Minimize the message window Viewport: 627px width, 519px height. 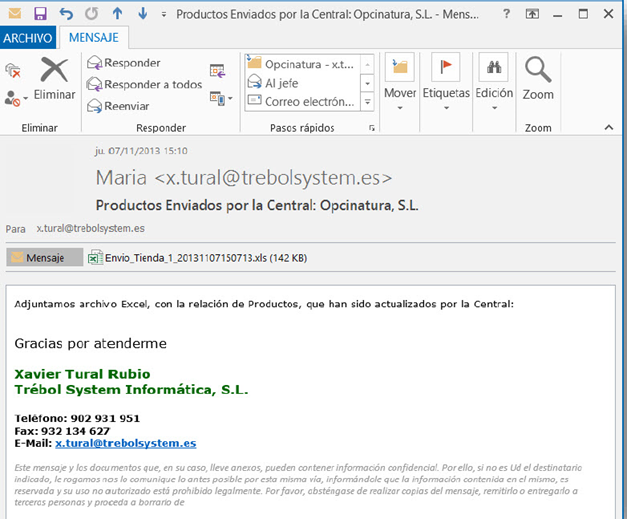pos(557,15)
